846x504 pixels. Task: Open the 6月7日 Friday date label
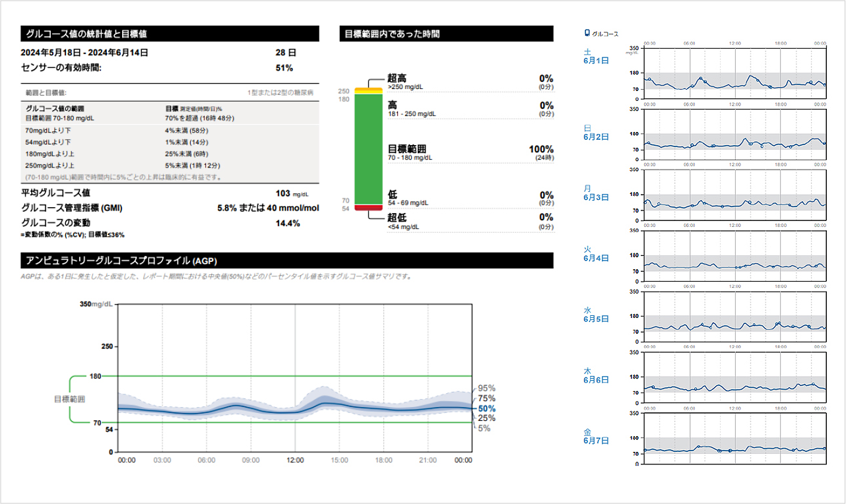pos(596,435)
